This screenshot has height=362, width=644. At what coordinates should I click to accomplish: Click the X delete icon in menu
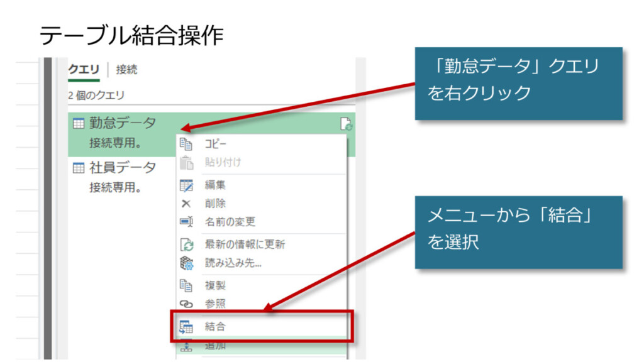click(186, 204)
